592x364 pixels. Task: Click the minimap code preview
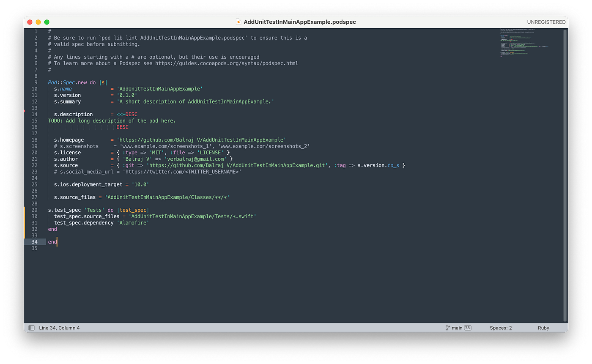[525, 42]
